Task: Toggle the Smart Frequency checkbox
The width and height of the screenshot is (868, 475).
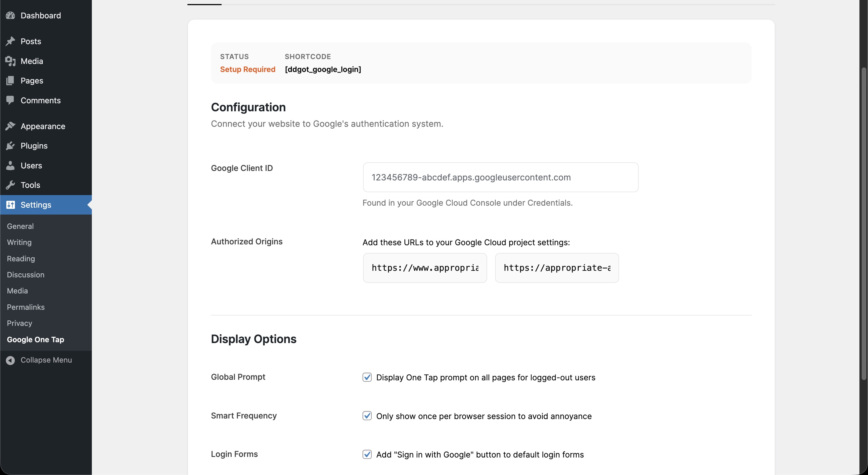Action: point(367,416)
